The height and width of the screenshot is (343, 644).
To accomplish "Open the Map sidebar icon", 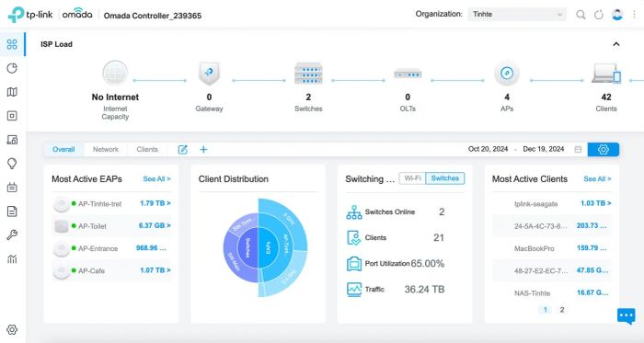I will point(12,92).
